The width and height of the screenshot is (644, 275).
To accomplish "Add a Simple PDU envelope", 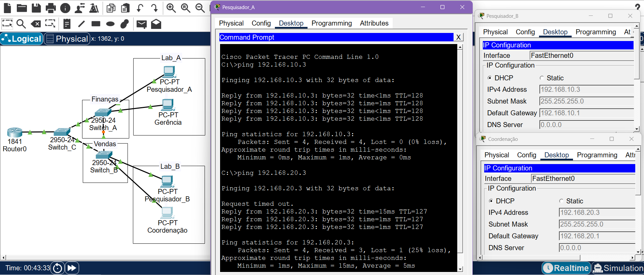I will pyautogui.click(x=142, y=24).
